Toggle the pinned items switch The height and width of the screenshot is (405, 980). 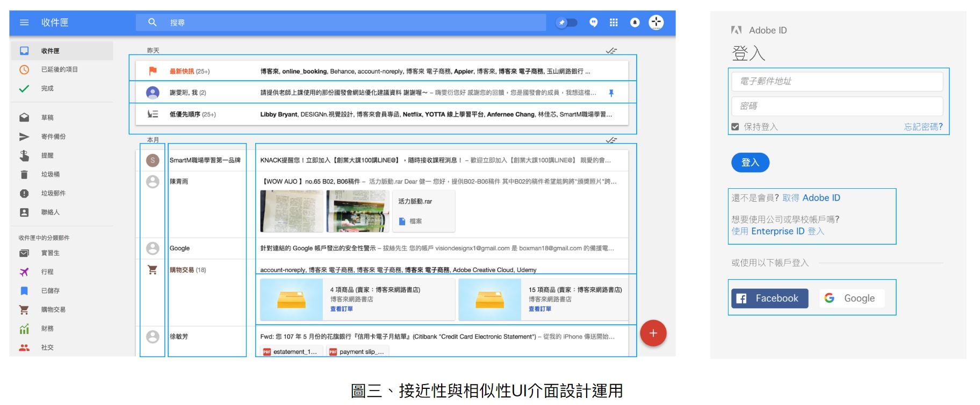(x=566, y=23)
